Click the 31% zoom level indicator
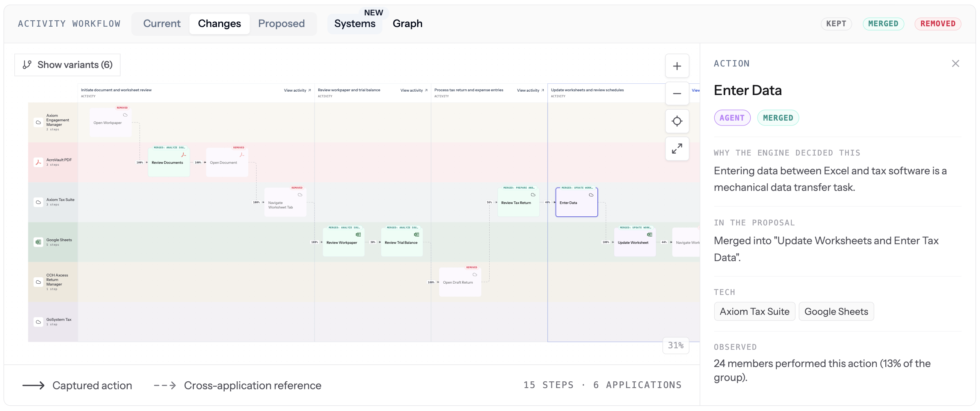Image resolution: width=980 pixels, height=411 pixels. click(x=676, y=346)
